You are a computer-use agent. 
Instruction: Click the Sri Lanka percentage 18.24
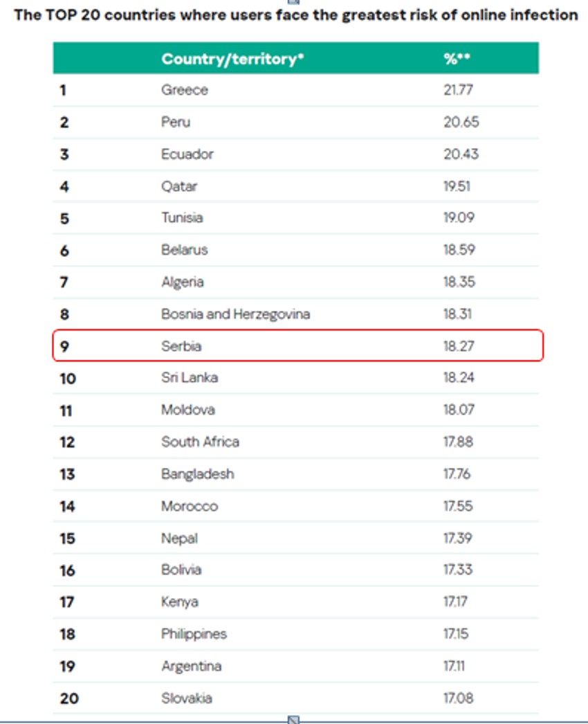pyautogui.click(x=459, y=378)
